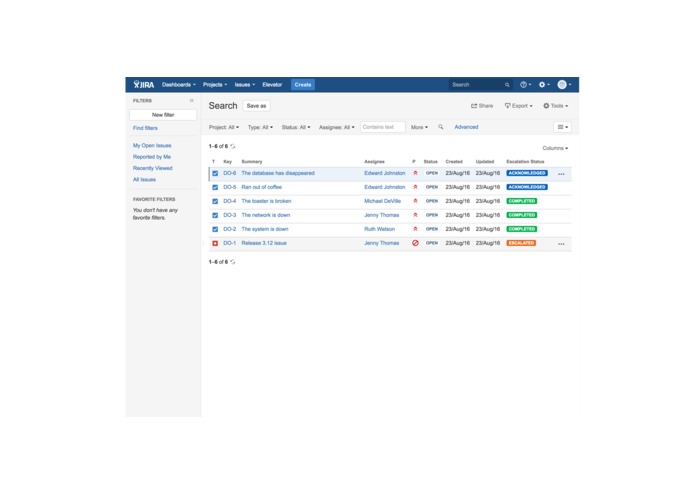This screenshot has height=494, width=695.
Task: Click red bug type icon for DO-1
Action: pos(215,243)
